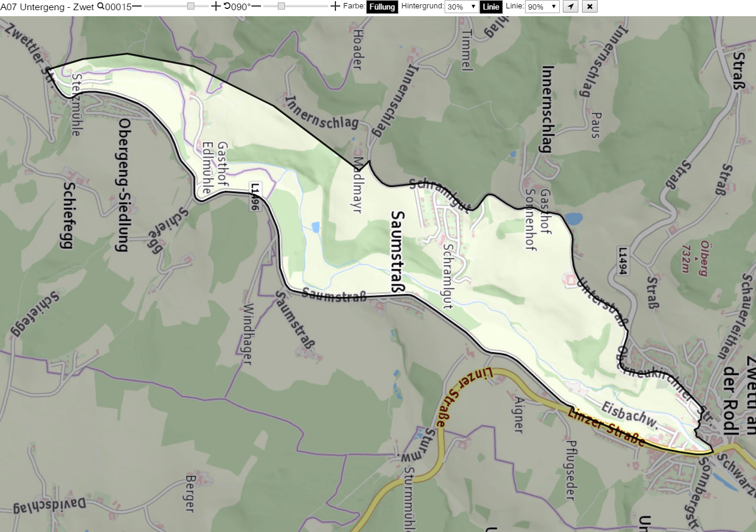Decrease zoom with the minus icon
The height and width of the screenshot is (532, 756).
click(x=137, y=6)
